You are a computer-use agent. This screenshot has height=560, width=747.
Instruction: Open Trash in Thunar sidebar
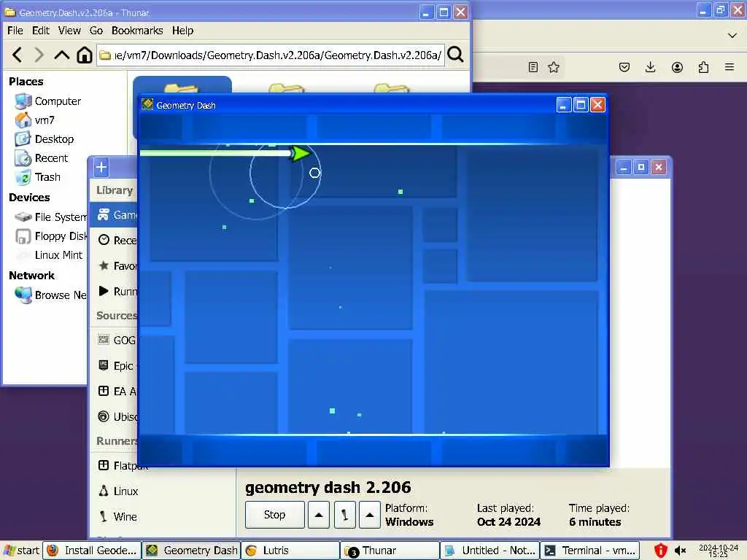[x=38, y=177]
